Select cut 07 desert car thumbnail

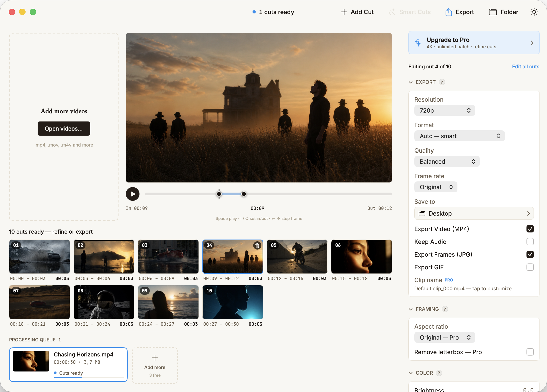pyautogui.click(x=40, y=302)
